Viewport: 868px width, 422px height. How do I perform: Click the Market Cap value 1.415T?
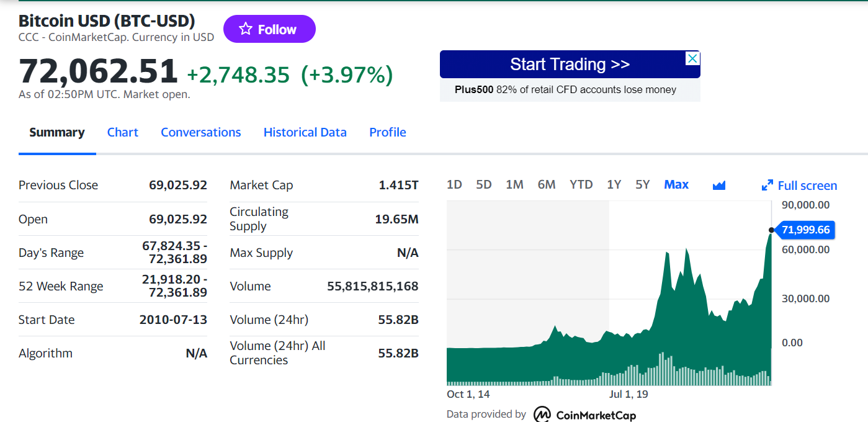tap(399, 185)
